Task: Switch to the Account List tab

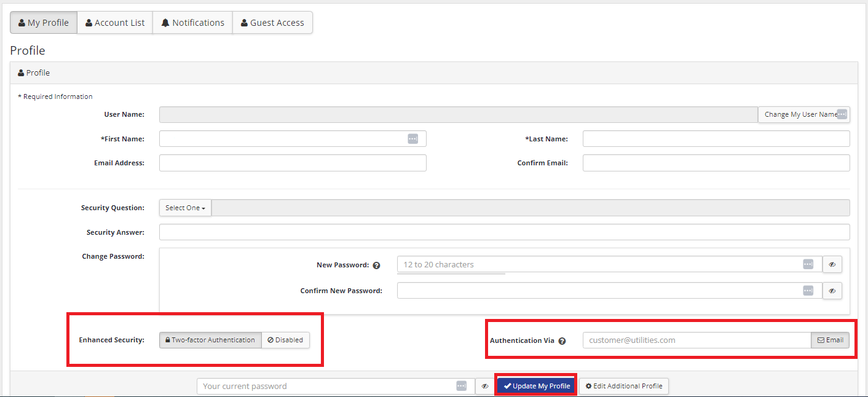Action: tap(114, 23)
